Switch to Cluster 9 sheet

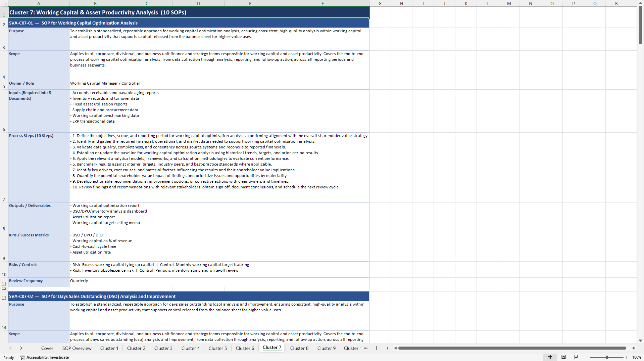point(327,348)
